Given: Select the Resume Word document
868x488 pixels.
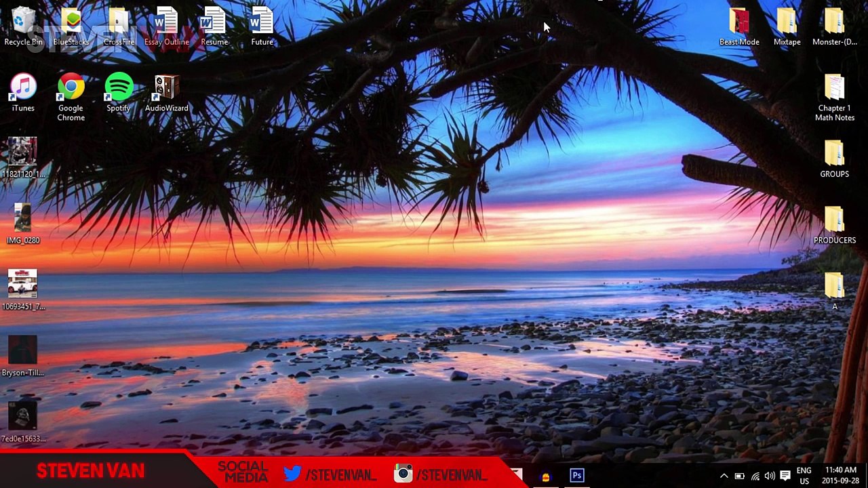Looking at the screenshot, I should click(214, 27).
